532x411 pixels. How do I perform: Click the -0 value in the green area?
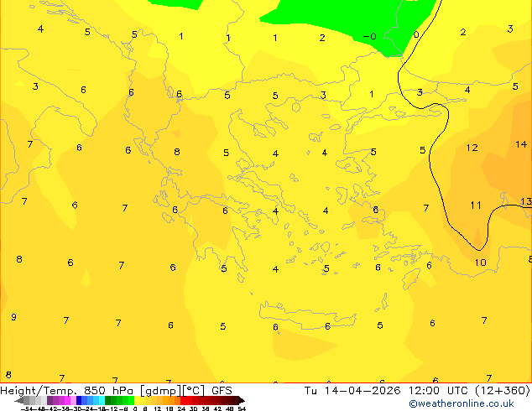click(x=370, y=36)
